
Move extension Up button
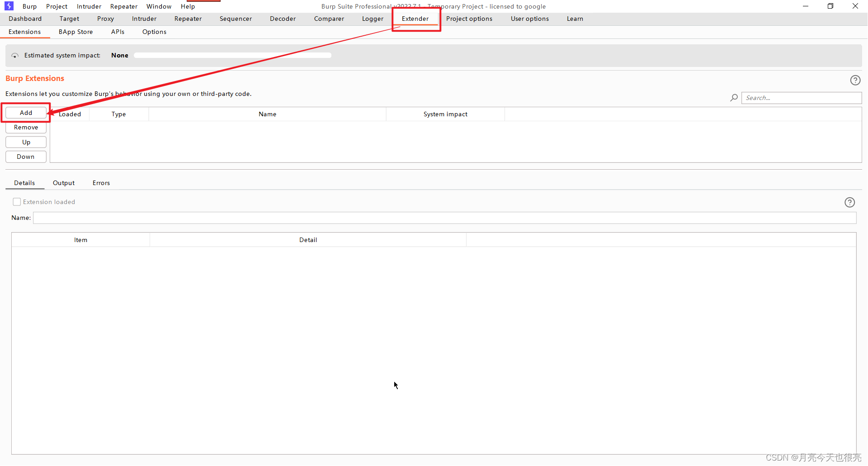26,142
